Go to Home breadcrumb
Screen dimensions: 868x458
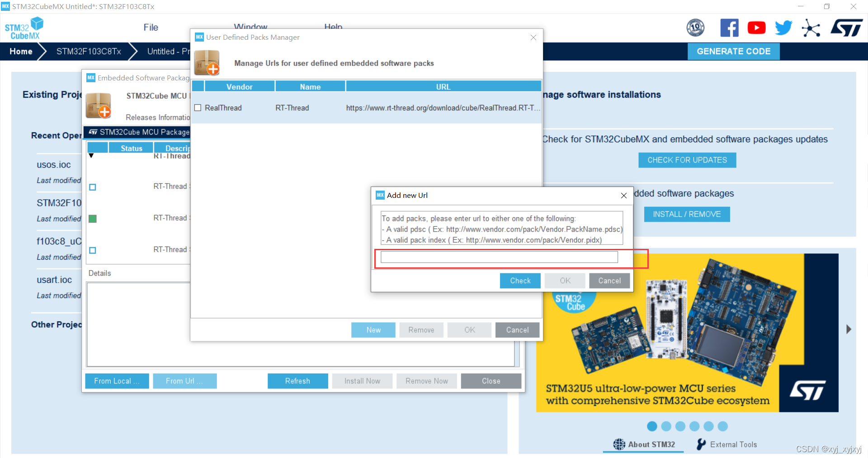tap(21, 51)
